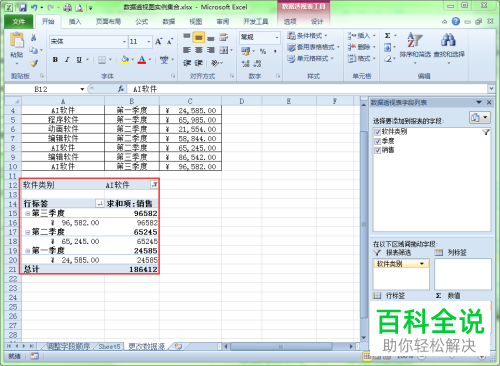Open the font size dropdown
Screen dimensions: 500x366
[x=149, y=42]
